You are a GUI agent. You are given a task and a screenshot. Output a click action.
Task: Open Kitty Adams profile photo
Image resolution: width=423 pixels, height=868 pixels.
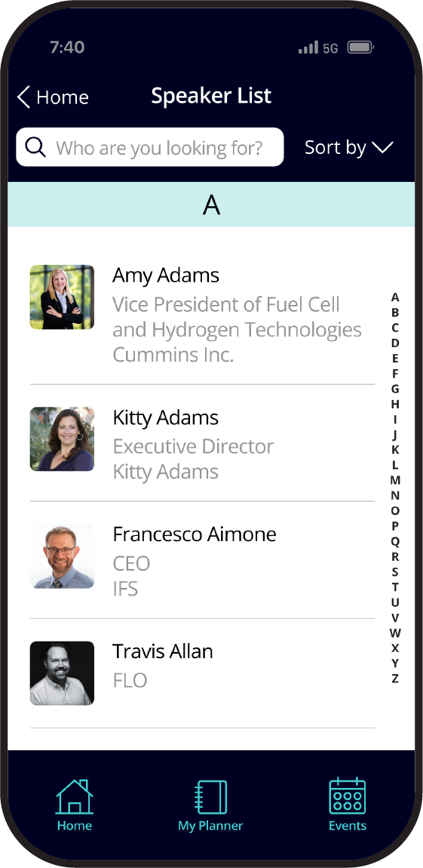click(x=62, y=439)
